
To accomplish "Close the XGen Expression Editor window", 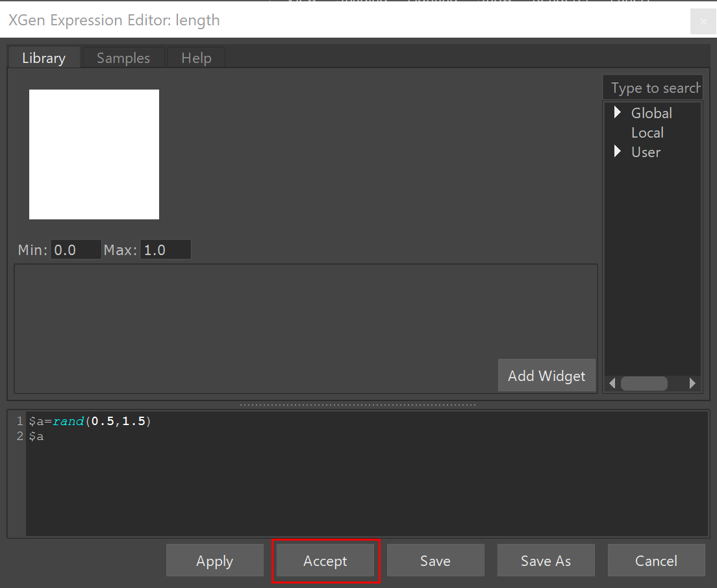I will click(703, 21).
